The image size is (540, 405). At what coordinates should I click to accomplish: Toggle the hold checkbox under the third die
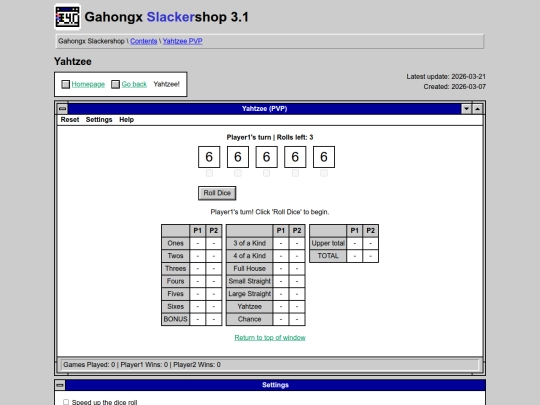tap(266, 173)
